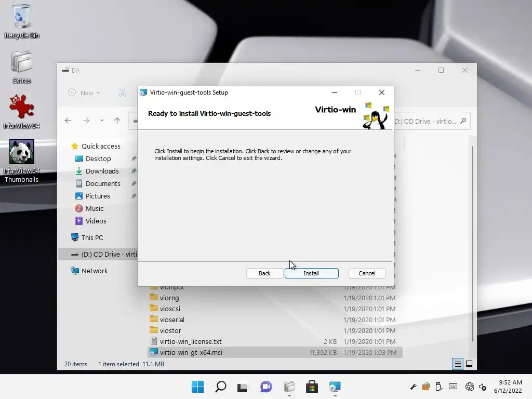
Task: Close the Virtio-win setup dialog
Action: click(382, 92)
